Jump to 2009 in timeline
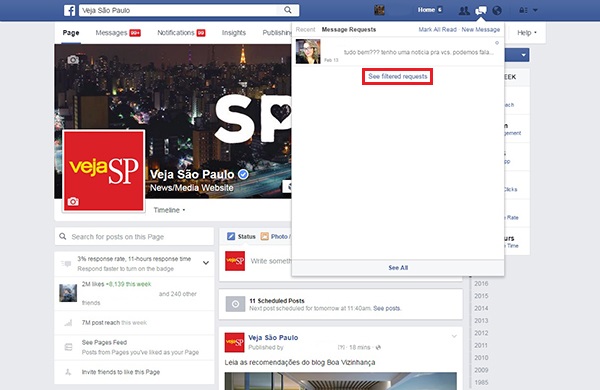The image size is (600, 390). tap(481, 370)
